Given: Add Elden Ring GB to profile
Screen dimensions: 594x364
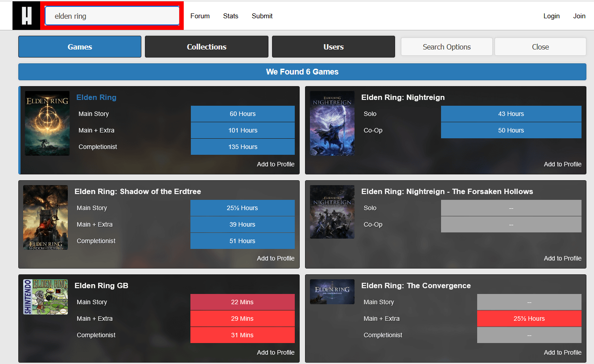Looking at the screenshot, I should coord(276,352).
